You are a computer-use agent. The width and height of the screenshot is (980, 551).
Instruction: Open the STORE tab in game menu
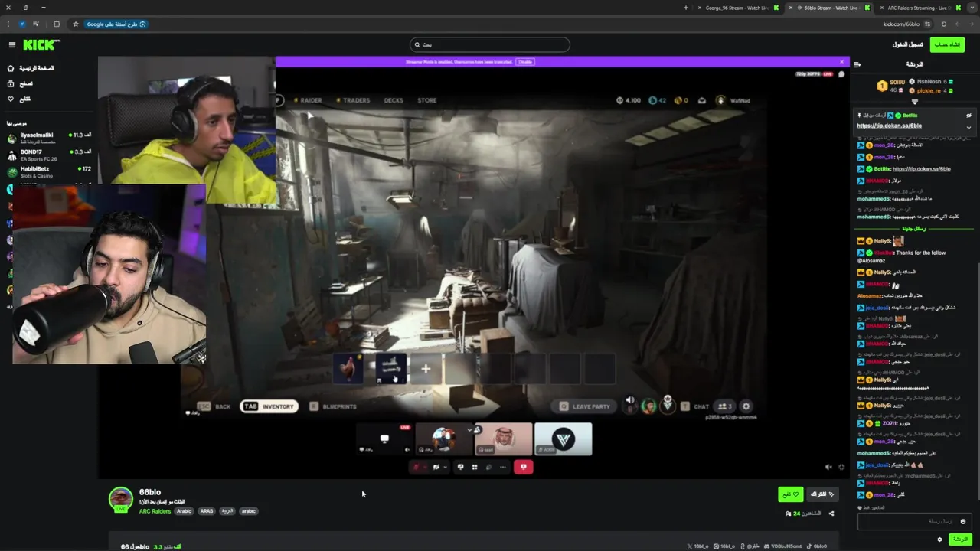click(x=426, y=100)
